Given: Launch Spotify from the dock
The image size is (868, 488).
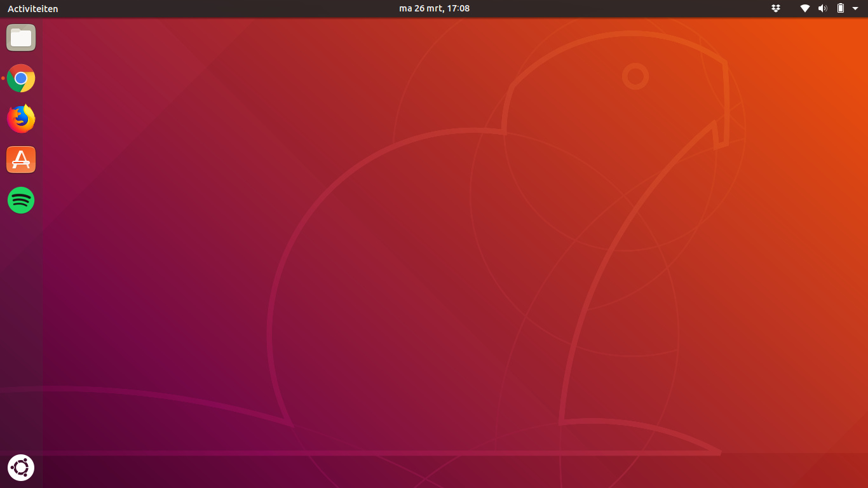Looking at the screenshot, I should point(21,200).
